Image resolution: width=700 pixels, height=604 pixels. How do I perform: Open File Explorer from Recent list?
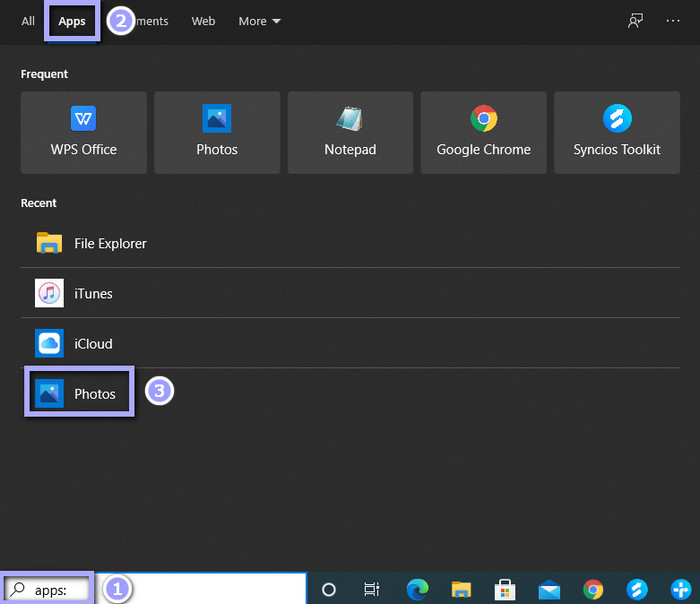click(x=350, y=243)
